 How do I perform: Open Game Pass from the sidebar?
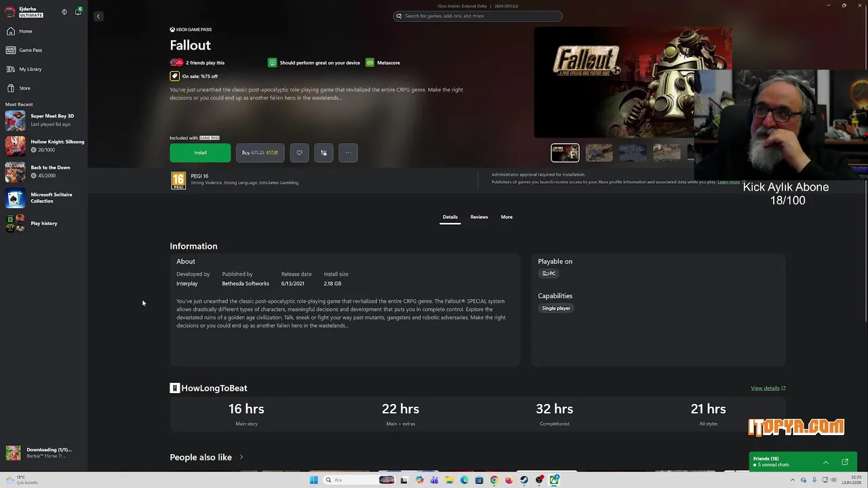click(x=43, y=50)
